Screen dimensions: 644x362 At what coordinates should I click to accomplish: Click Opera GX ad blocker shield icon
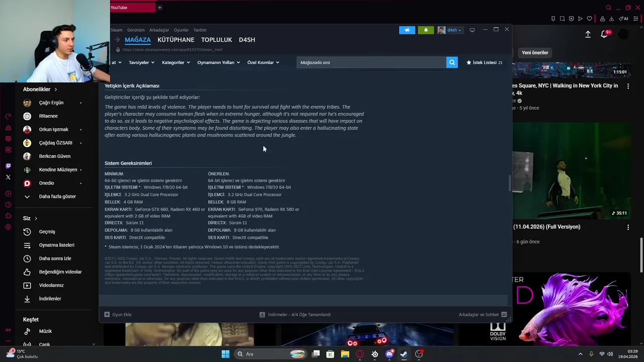[571, 19]
